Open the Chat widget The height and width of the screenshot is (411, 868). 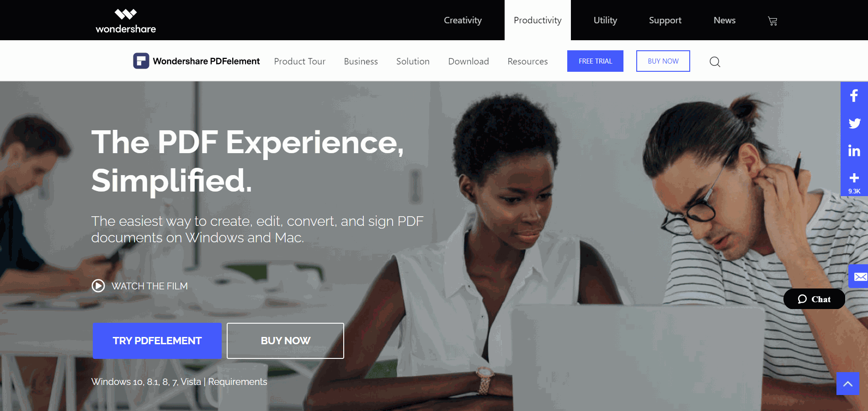(814, 299)
